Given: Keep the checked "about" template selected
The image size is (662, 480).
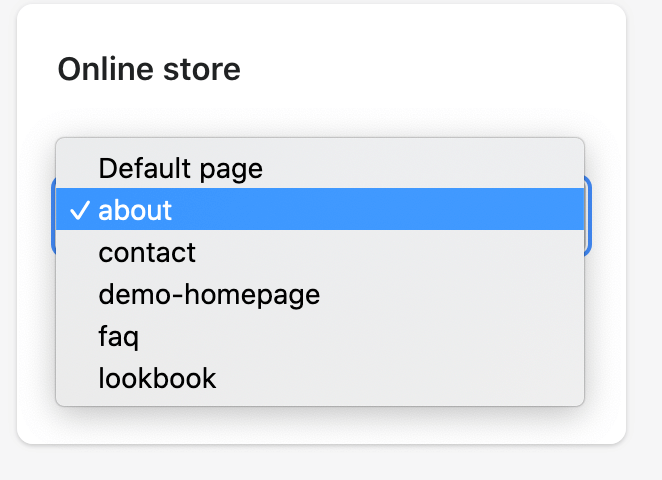Looking at the screenshot, I should (x=135, y=210).
